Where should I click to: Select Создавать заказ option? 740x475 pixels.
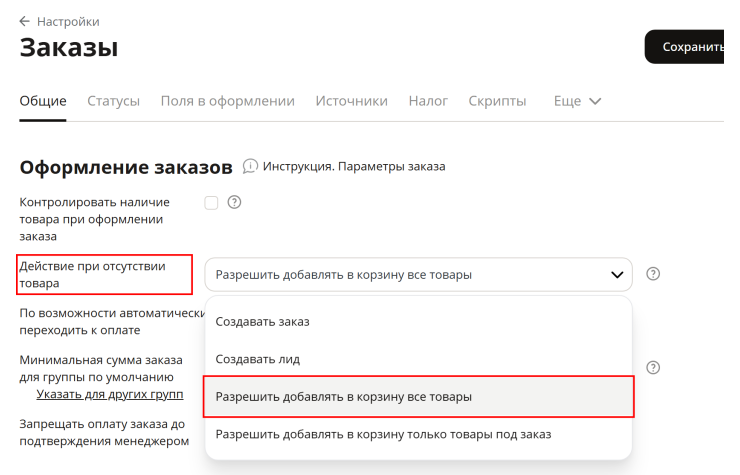coord(418,322)
